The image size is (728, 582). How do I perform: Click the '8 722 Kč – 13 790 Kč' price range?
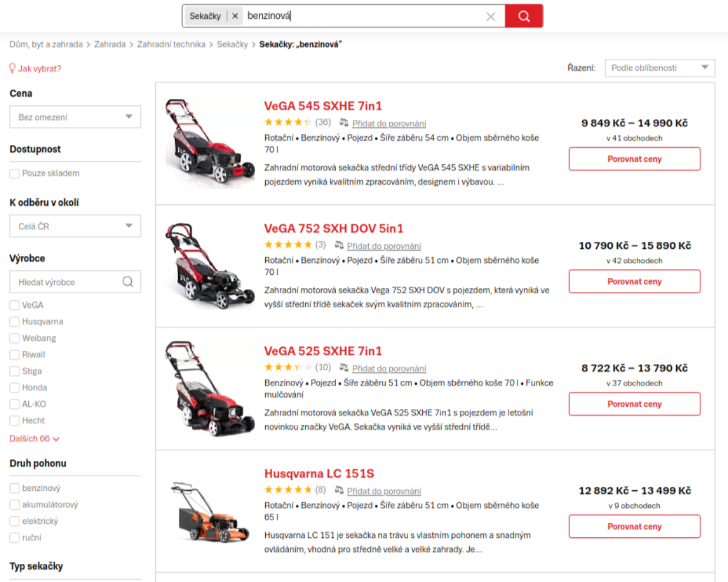pyautogui.click(x=635, y=368)
